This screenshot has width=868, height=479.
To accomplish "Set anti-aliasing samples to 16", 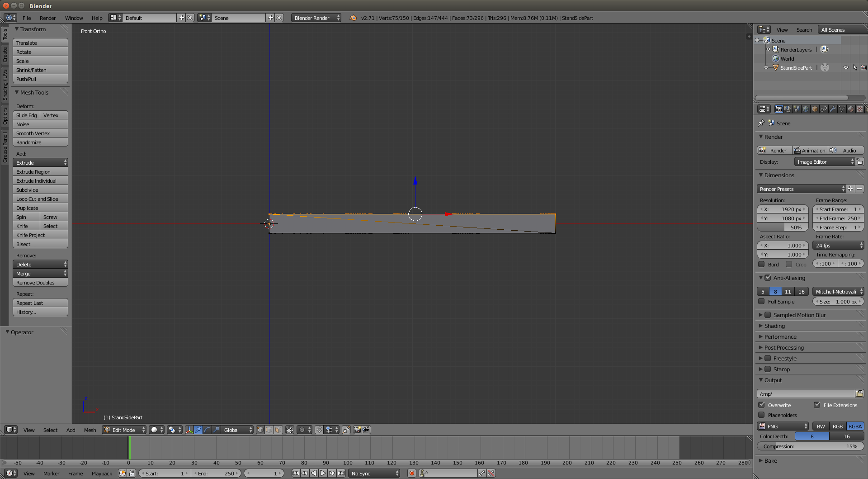I will point(802,291).
